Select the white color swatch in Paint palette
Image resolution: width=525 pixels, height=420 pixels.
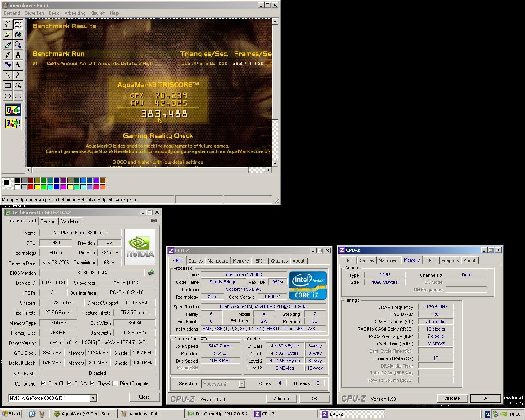coord(17,187)
